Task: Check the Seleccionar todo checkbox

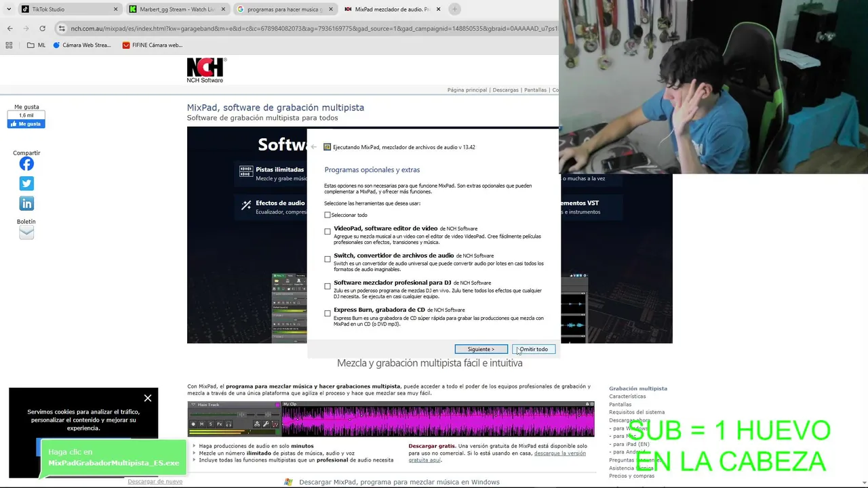Action: (328, 215)
